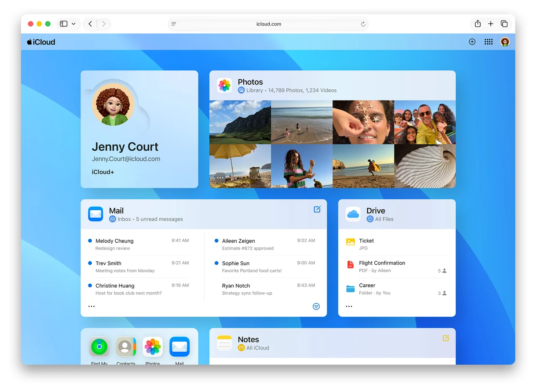Compose a new mail message
The image size is (536, 392).
tap(317, 209)
